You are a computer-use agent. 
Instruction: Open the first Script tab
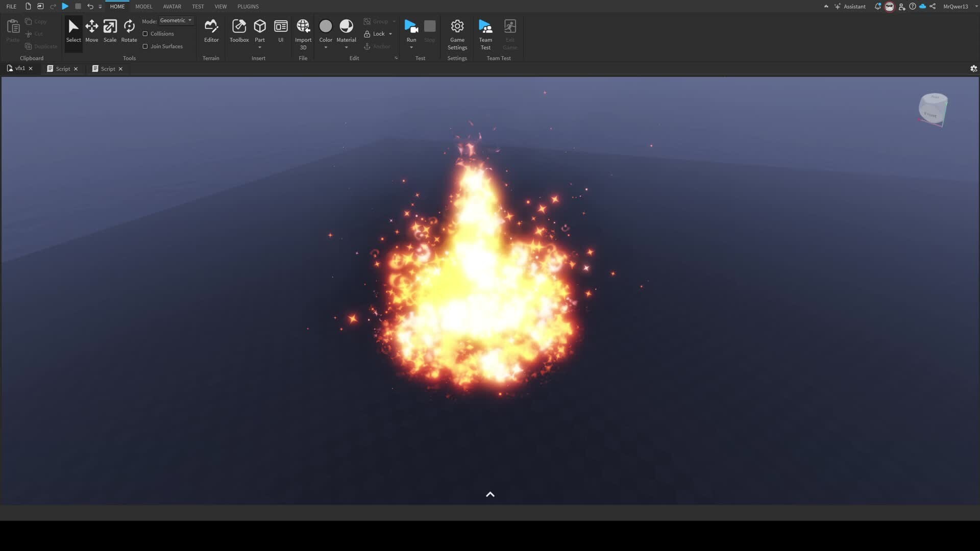[x=61, y=68]
